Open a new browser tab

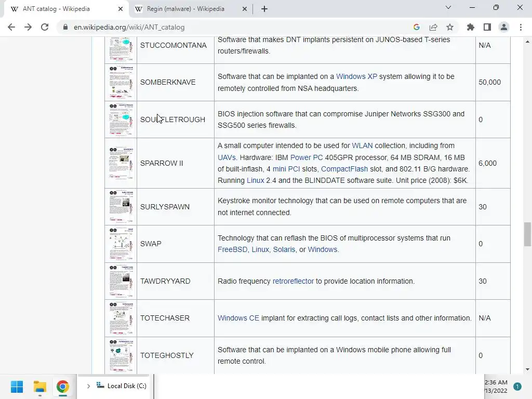(264, 9)
